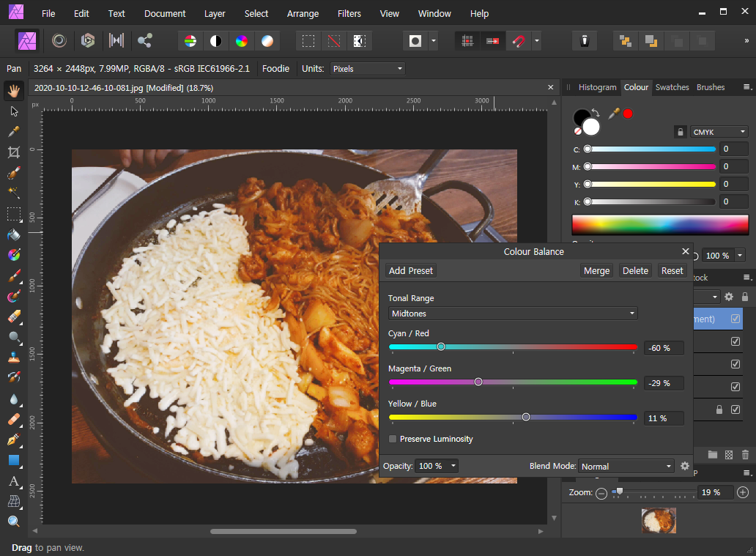
Task: Click the Delete button in Colour Balance
Action: [x=635, y=270]
